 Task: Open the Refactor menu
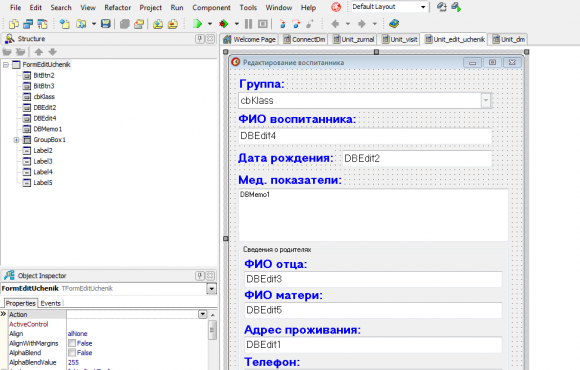pos(118,7)
